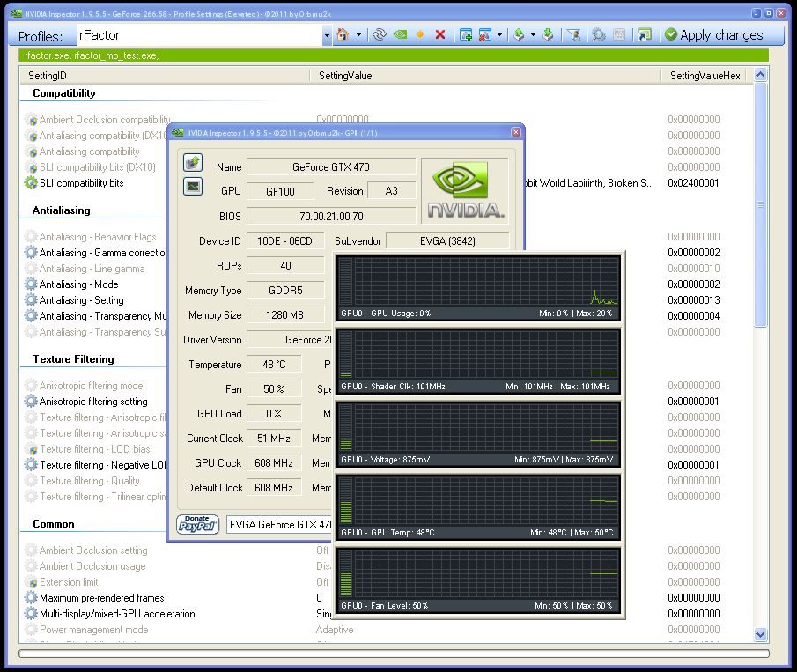Screen dimensions: 797x672
Task: Open the export options dropdown arrow
Action: [535, 34]
